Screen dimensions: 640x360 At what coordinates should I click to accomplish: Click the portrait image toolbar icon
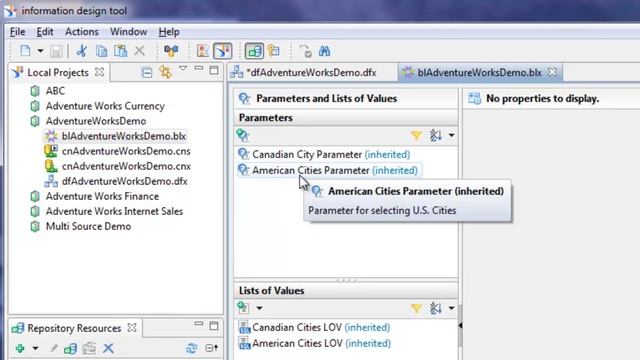point(202,51)
